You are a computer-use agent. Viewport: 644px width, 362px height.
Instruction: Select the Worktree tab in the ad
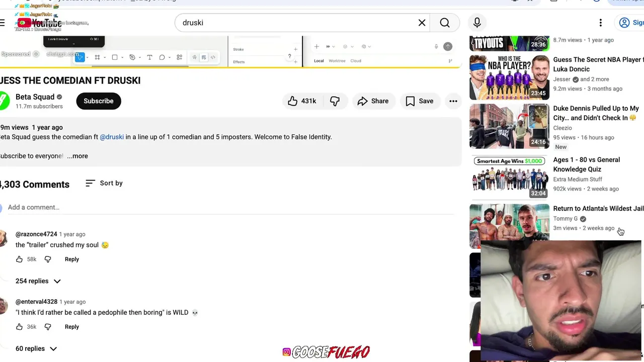(337, 61)
